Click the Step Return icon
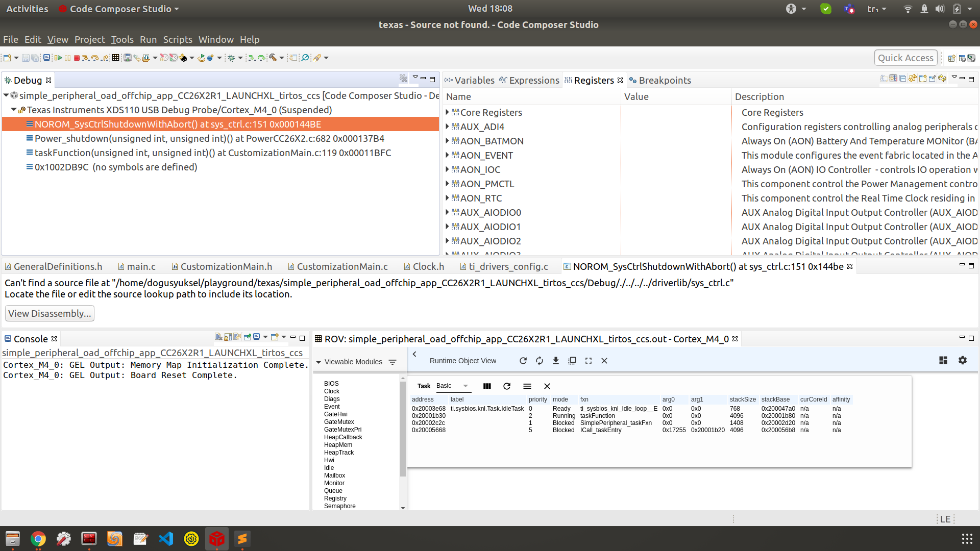Screen dimensions: 980x551 pyautogui.click(x=105, y=58)
